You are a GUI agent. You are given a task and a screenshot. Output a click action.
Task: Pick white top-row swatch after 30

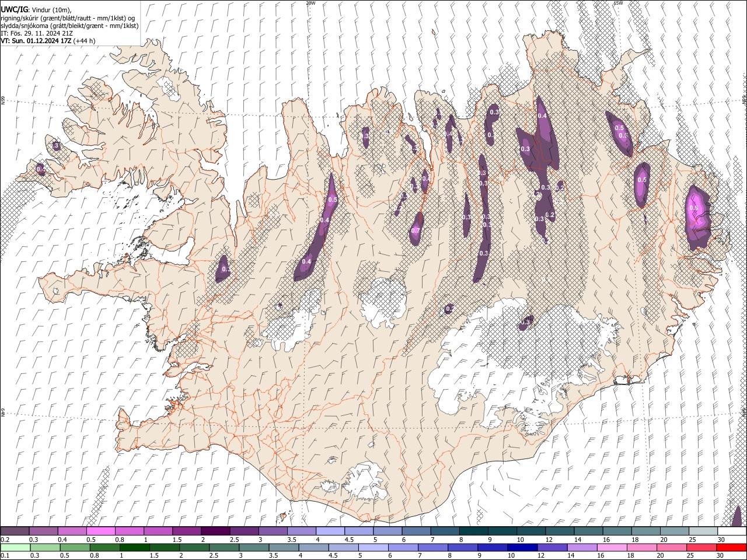click(x=732, y=531)
